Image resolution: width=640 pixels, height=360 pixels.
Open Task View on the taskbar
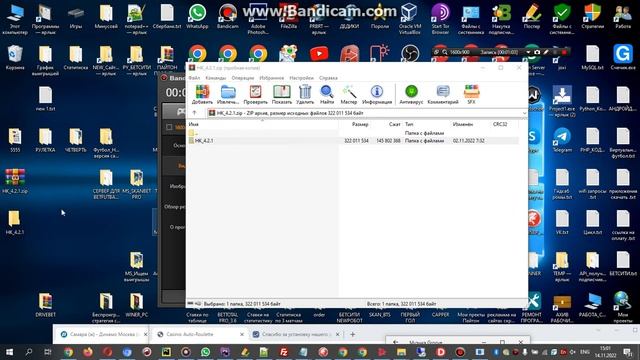48,352
